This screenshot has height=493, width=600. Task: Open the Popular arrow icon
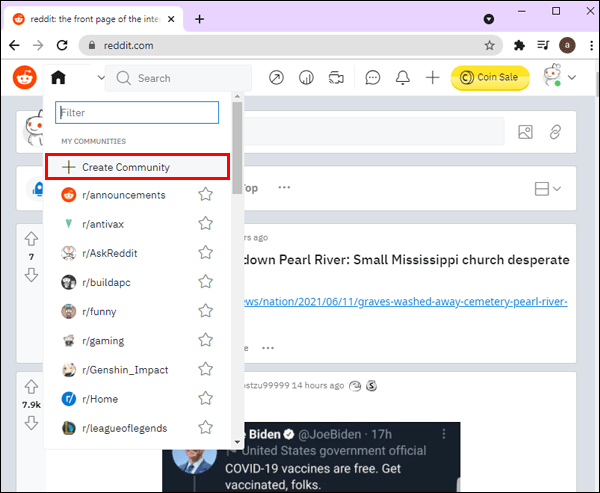[x=276, y=78]
